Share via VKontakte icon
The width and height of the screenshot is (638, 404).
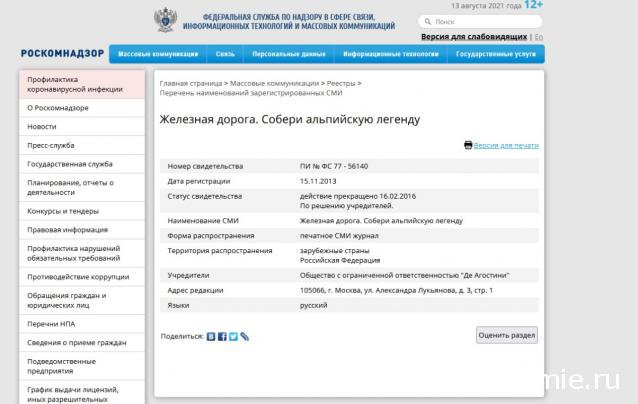pyautogui.click(x=211, y=336)
